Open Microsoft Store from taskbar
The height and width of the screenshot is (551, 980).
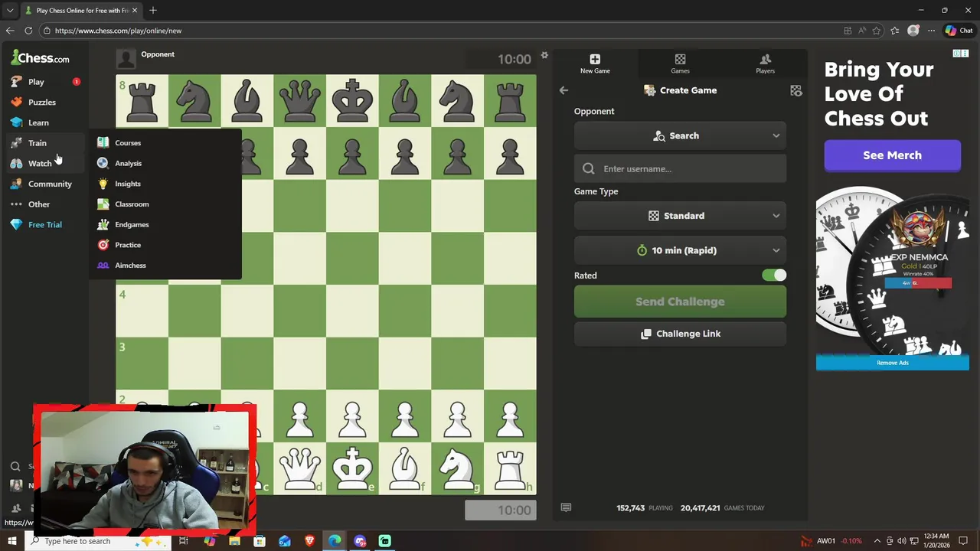click(260, 541)
